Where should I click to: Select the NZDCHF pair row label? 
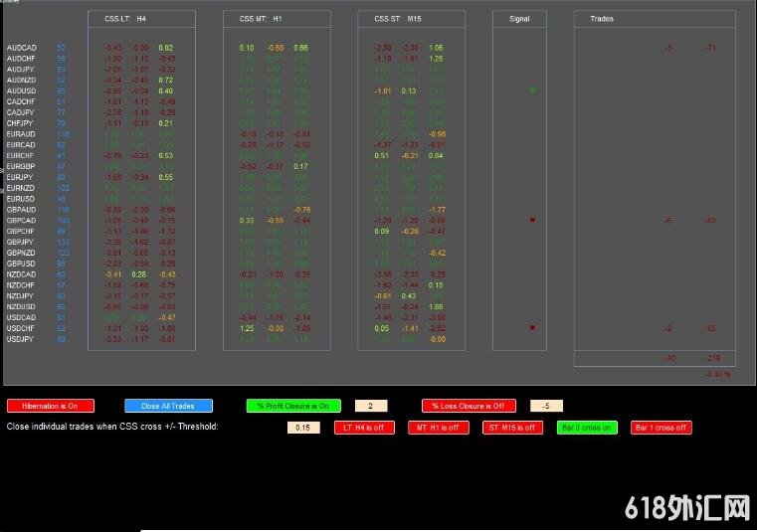21,285
